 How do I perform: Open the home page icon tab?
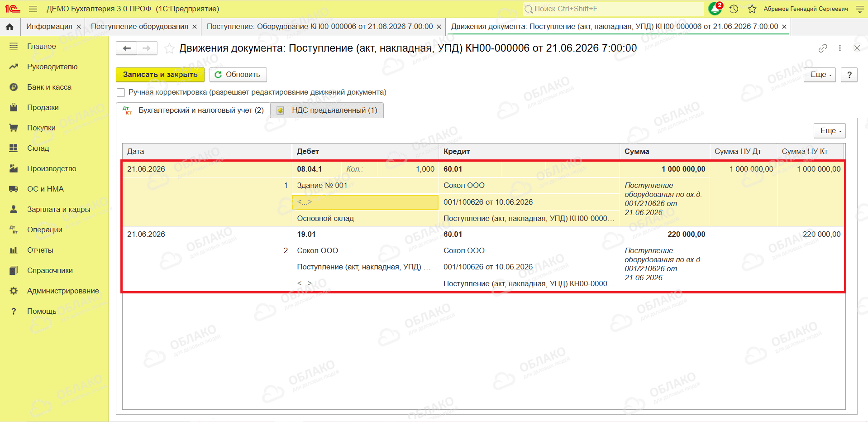coord(10,27)
